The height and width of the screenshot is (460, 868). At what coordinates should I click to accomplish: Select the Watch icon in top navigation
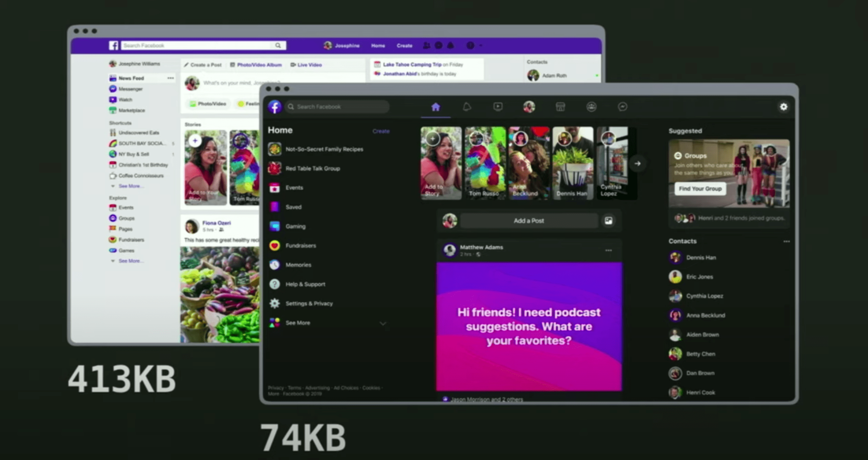point(498,107)
